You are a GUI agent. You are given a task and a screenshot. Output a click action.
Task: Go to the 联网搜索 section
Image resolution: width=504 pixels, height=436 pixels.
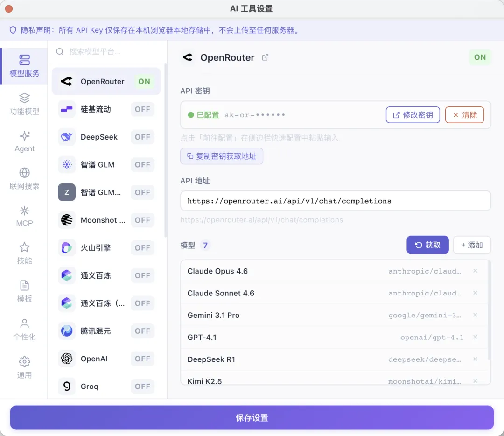[x=24, y=179]
